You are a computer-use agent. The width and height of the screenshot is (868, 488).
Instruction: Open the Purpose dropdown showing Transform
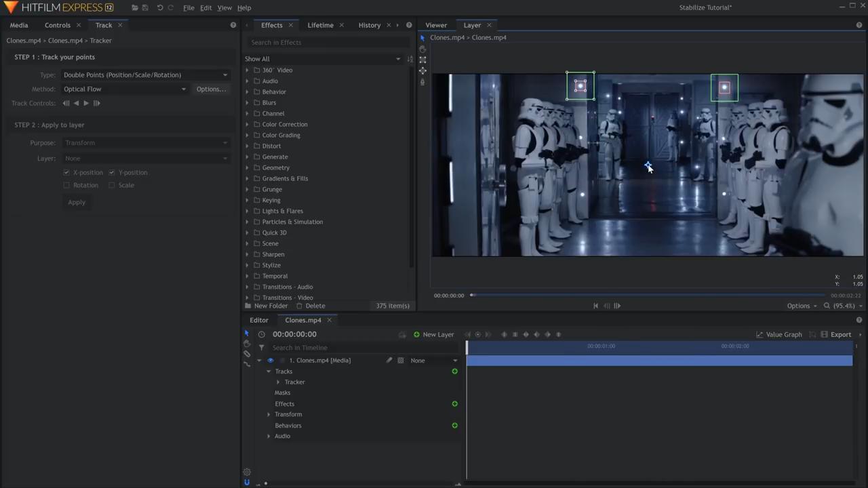[x=145, y=143]
